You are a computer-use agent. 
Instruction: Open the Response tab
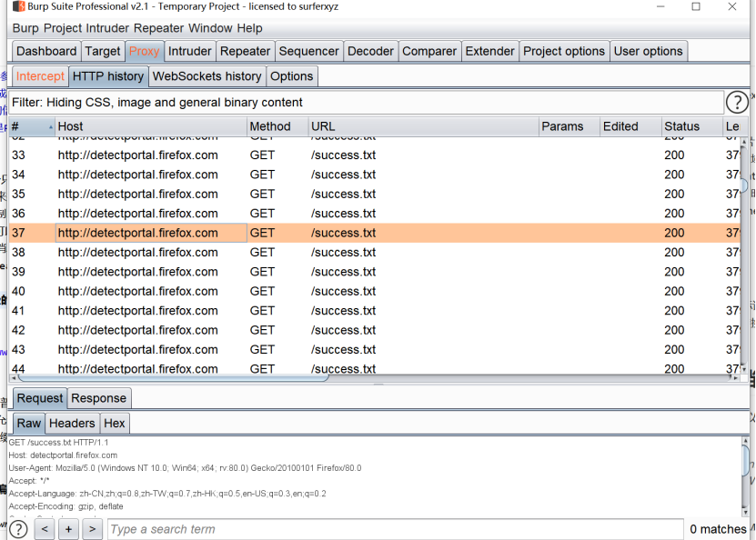click(x=98, y=398)
